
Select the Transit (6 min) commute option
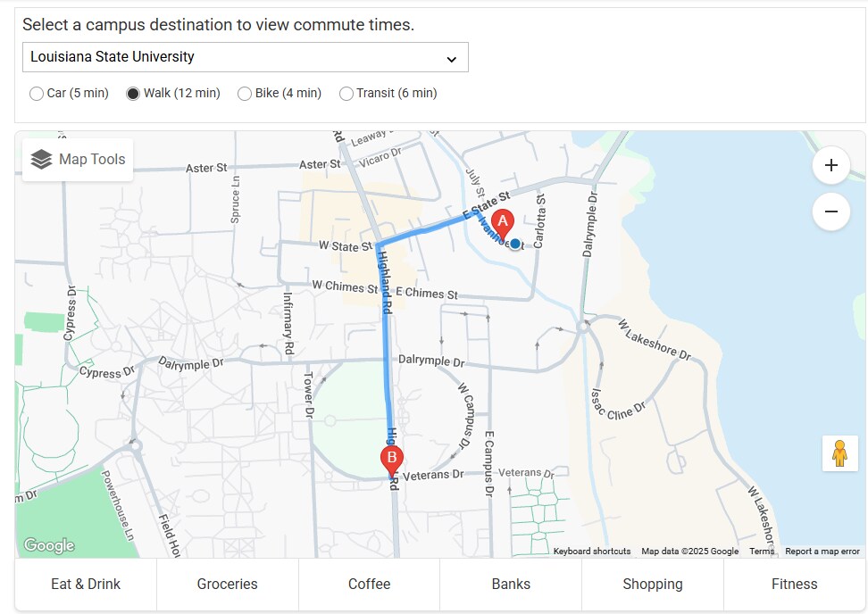[x=346, y=94]
